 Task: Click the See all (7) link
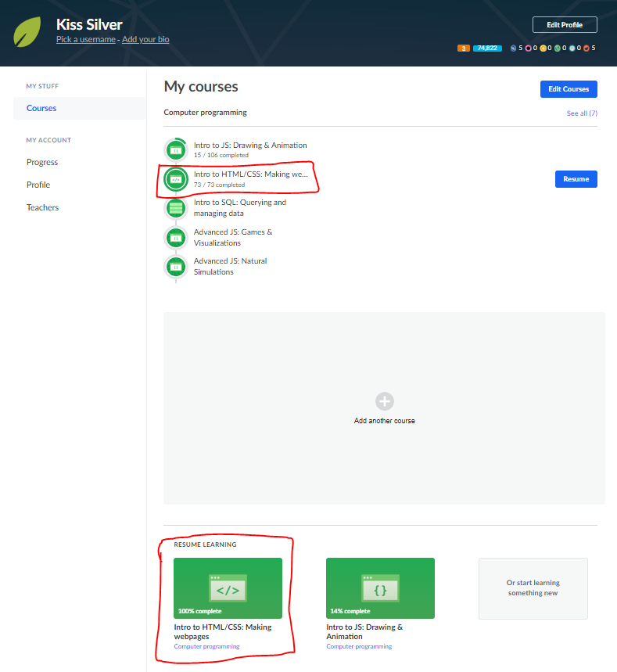[582, 113]
